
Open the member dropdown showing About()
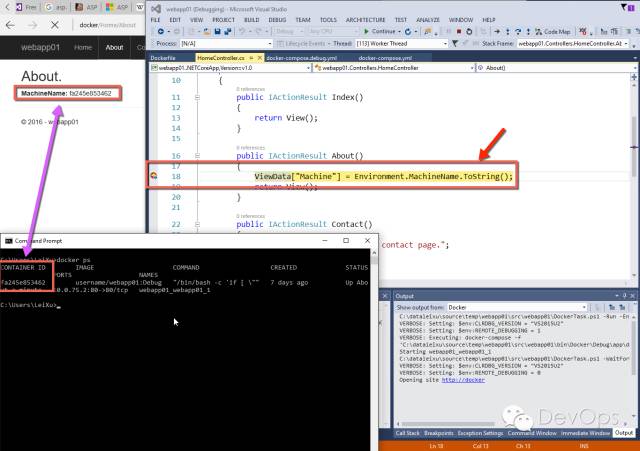(556, 68)
